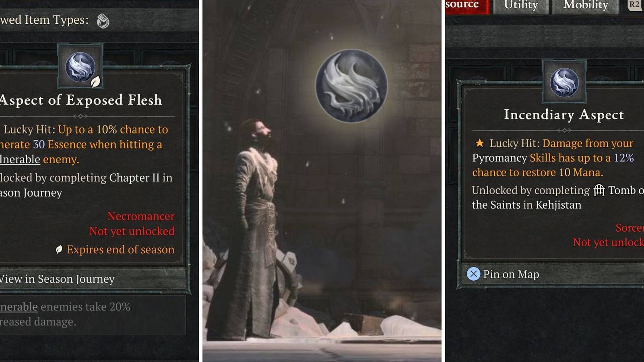Click the large aspect orb above the character

click(351, 86)
